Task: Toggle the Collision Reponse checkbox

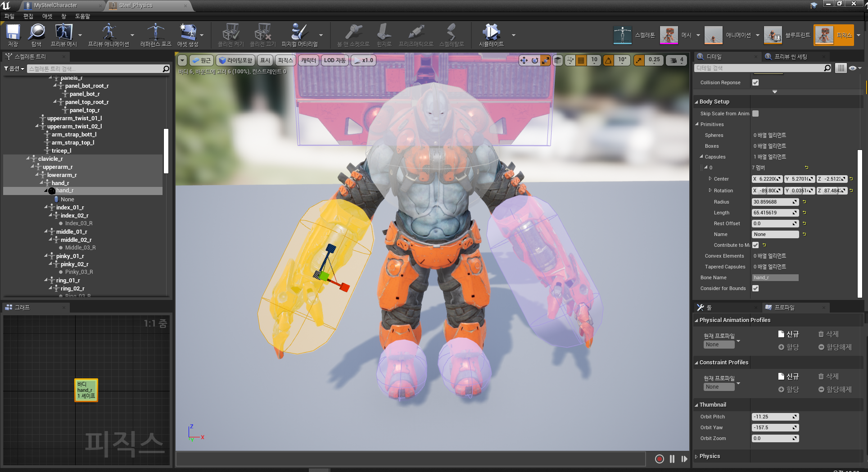Action: (755, 82)
